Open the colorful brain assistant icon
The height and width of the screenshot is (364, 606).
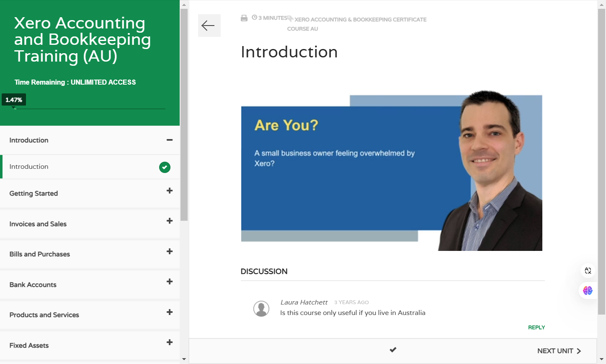[588, 290]
